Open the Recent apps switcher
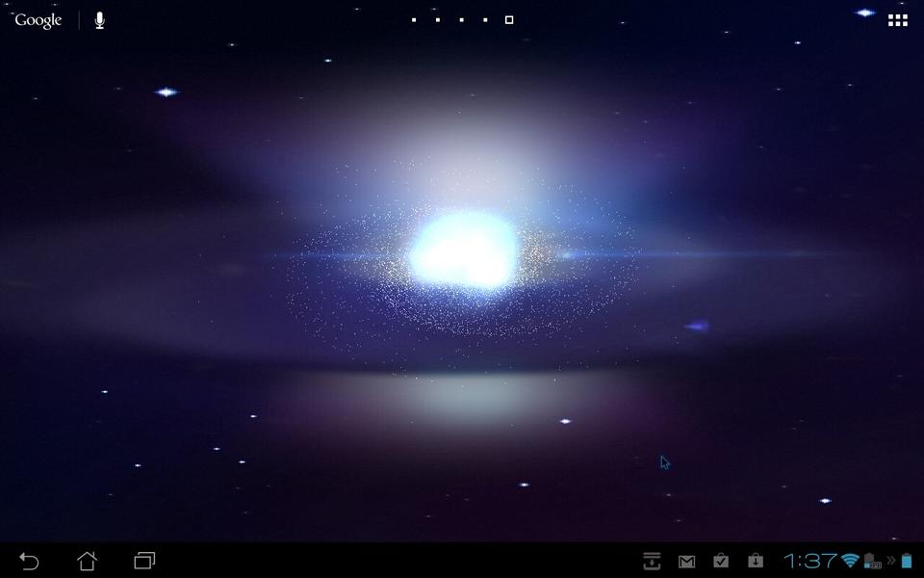The width and height of the screenshot is (924, 578). pos(144,561)
